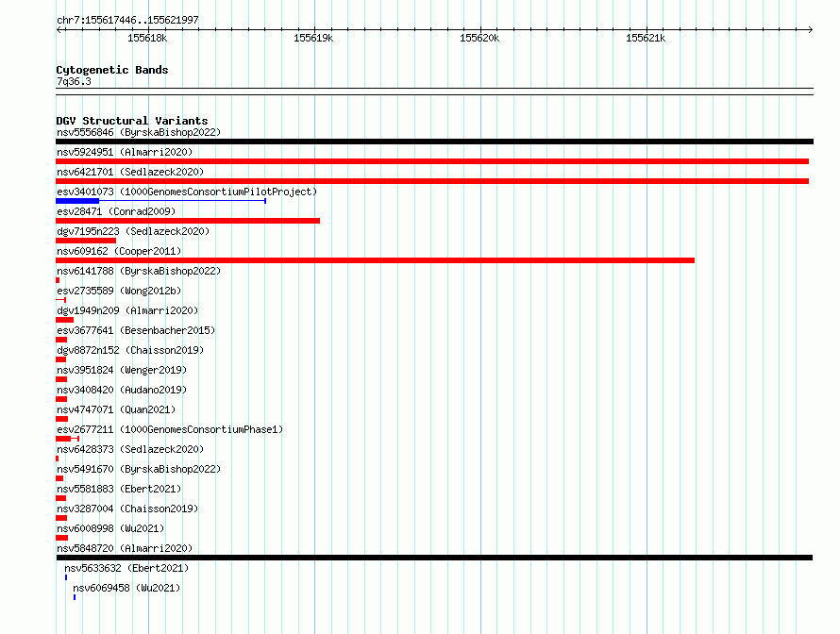Image resolution: width=840 pixels, height=634 pixels.
Task: Click the nsv5556846 (ByrskaBishop2022) label
Action: [139, 132]
